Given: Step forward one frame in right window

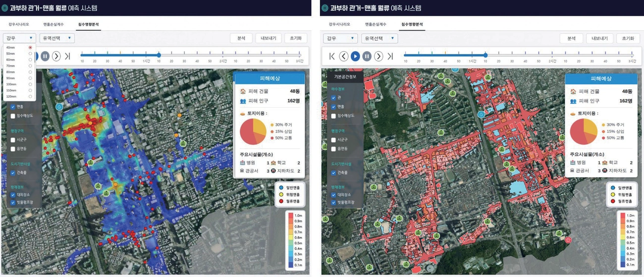Looking at the screenshot, I should click(x=378, y=56).
